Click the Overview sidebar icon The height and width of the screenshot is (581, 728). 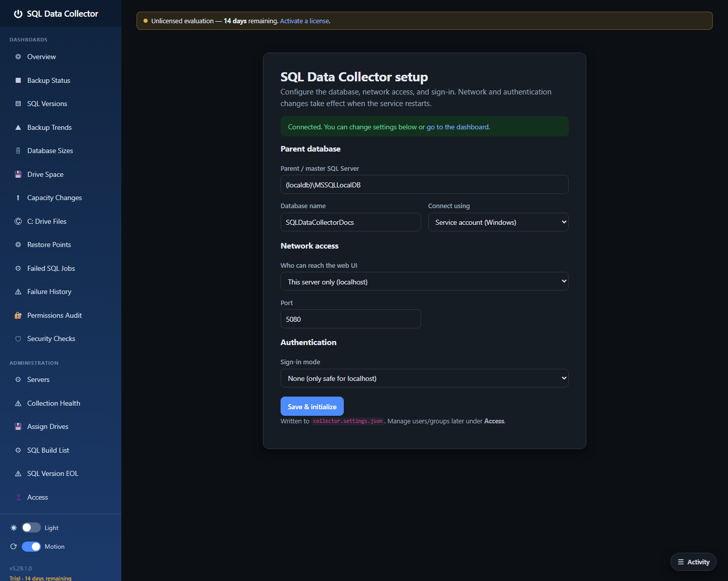pyautogui.click(x=18, y=57)
